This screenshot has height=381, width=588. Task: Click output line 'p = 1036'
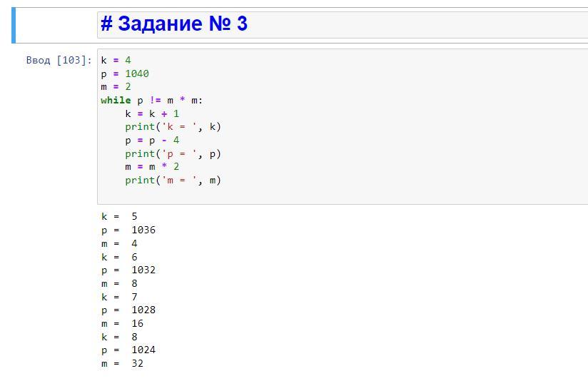pos(128,230)
